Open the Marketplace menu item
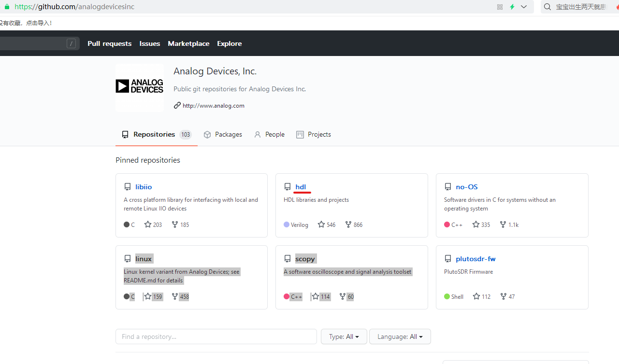 click(188, 43)
